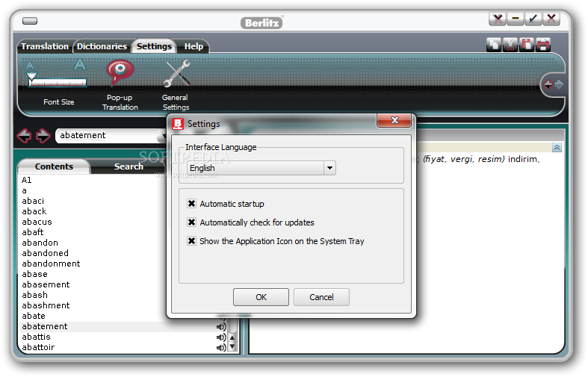The width and height of the screenshot is (588, 377).
Task: Open General Settings wrench icon
Action: click(176, 85)
